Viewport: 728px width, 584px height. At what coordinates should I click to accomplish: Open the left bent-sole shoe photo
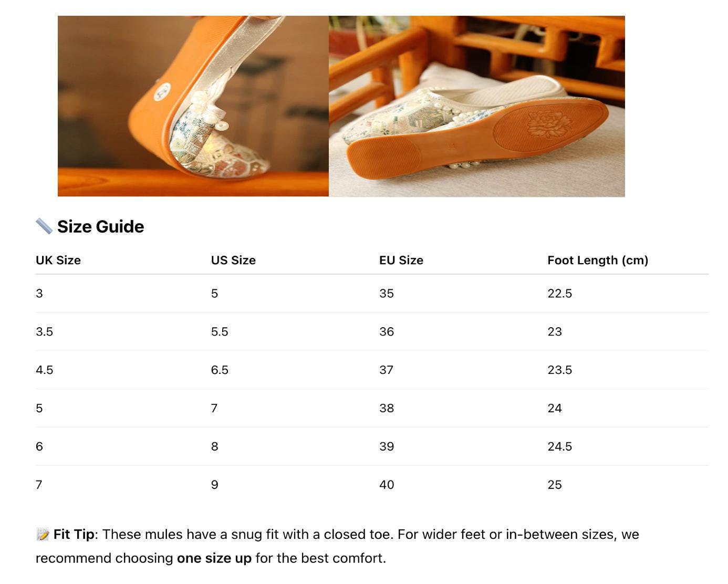point(193,106)
